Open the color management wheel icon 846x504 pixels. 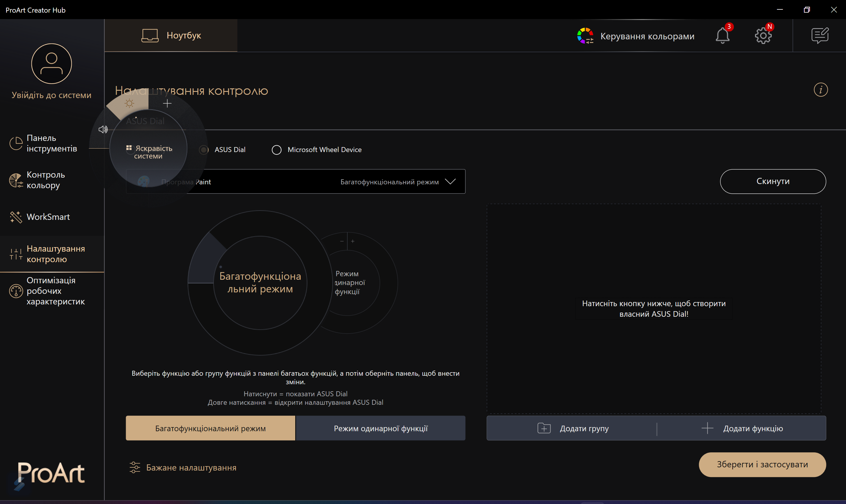click(x=585, y=36)
